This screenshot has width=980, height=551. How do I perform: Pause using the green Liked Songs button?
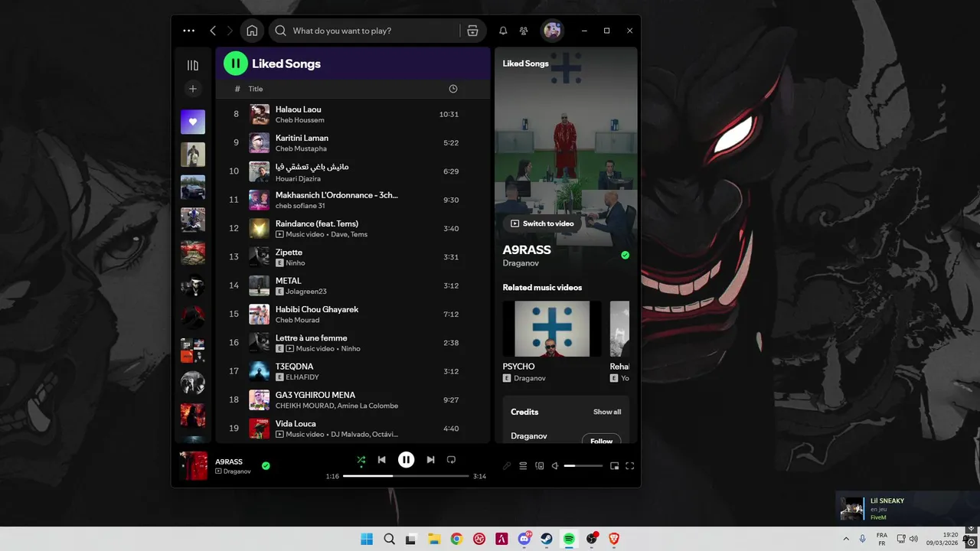[236, 64]
